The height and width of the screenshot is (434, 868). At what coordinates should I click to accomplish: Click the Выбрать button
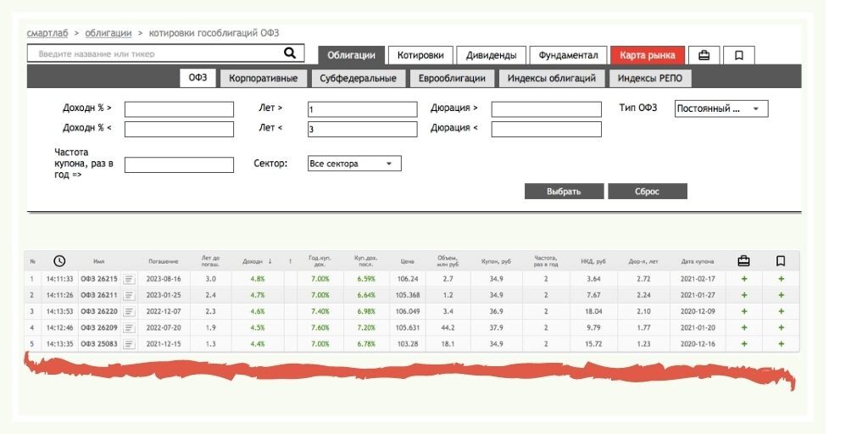564,192
